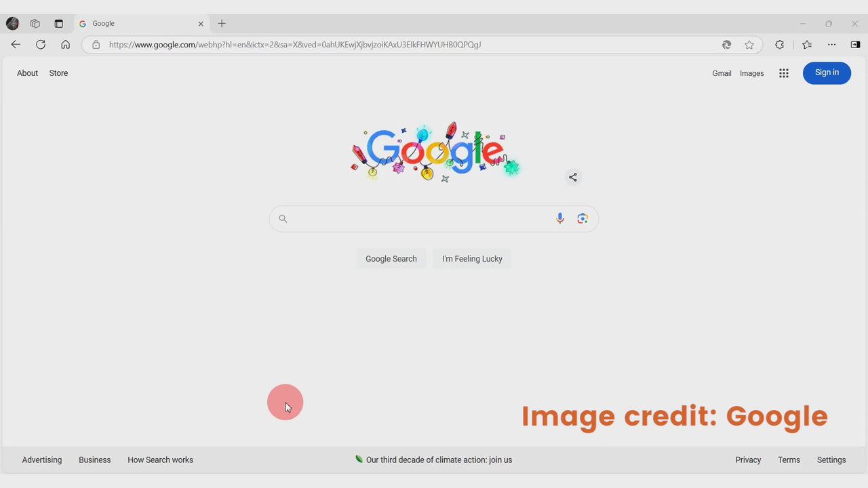Click the share doodle icon
Screen dimensions: 868x488
[x=573, y=178]
